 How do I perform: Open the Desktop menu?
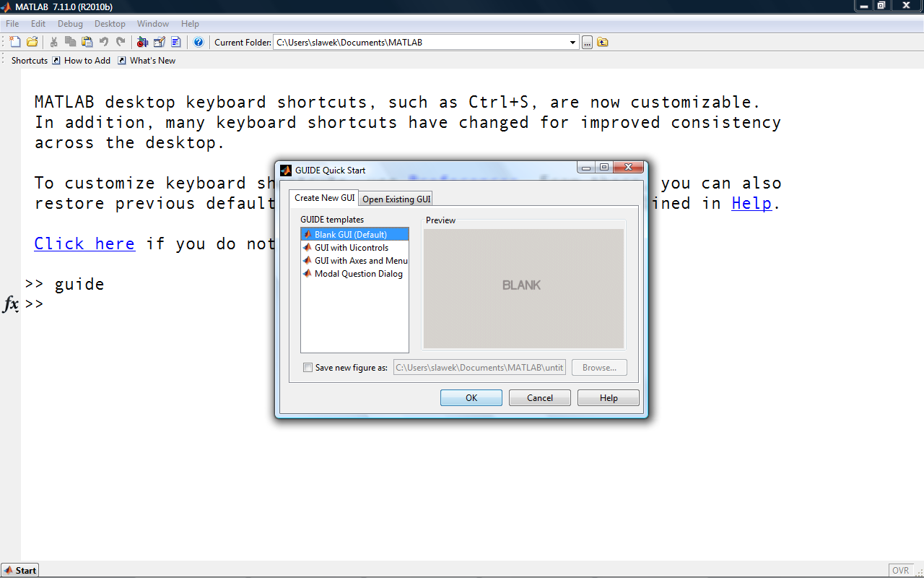(110, 24)
